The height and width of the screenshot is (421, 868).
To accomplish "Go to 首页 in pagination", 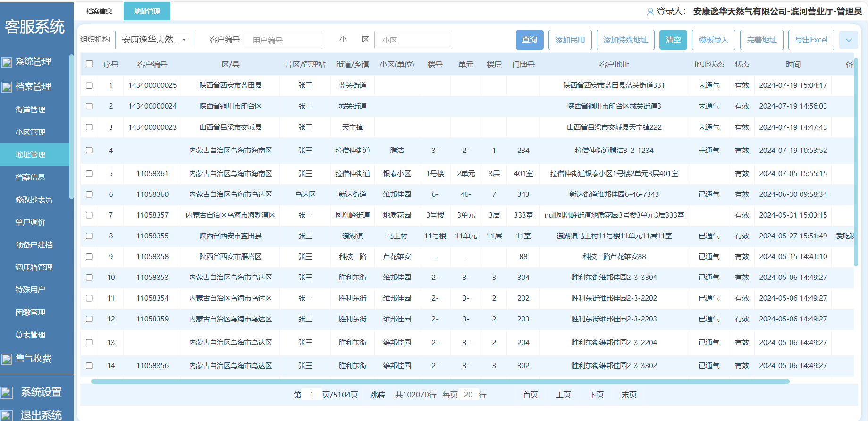I will point(531,395).
